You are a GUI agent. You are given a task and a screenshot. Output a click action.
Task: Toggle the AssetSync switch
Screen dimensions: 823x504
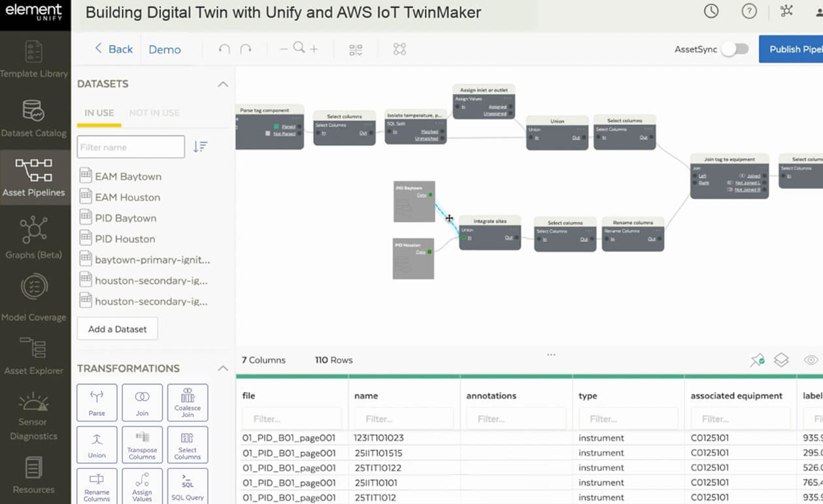click(x=735, y=49)
